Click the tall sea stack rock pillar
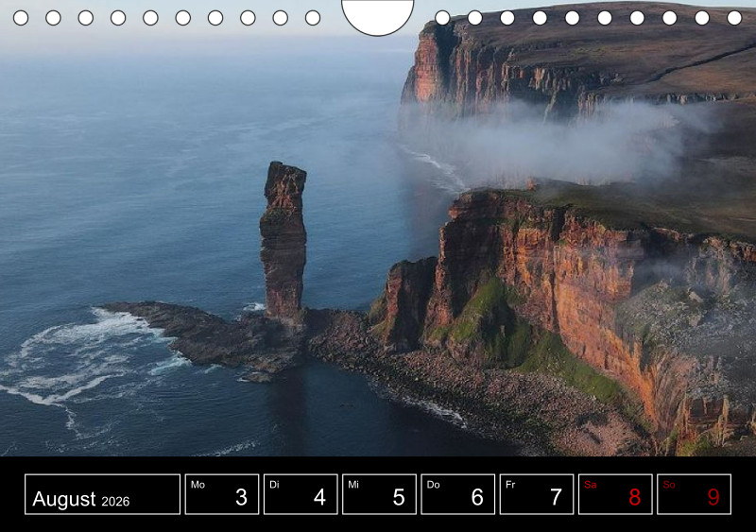 coord(283,241)
